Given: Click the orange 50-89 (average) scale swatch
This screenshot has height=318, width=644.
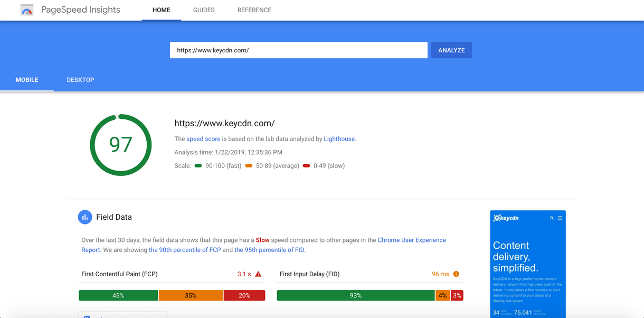Looking at the screenshot, I should pyautogui.click(x=249, y=166).
